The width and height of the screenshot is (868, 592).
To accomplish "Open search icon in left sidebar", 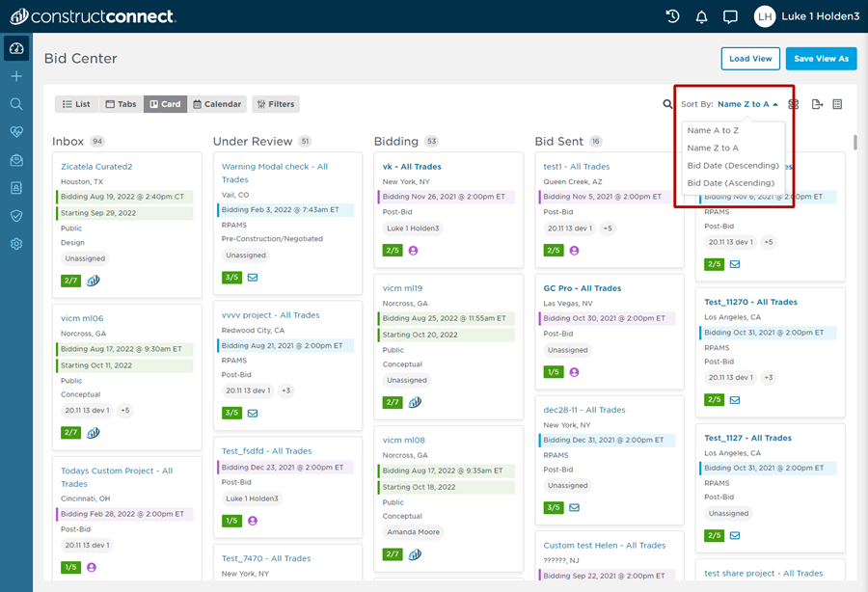I will click(16, 104).
